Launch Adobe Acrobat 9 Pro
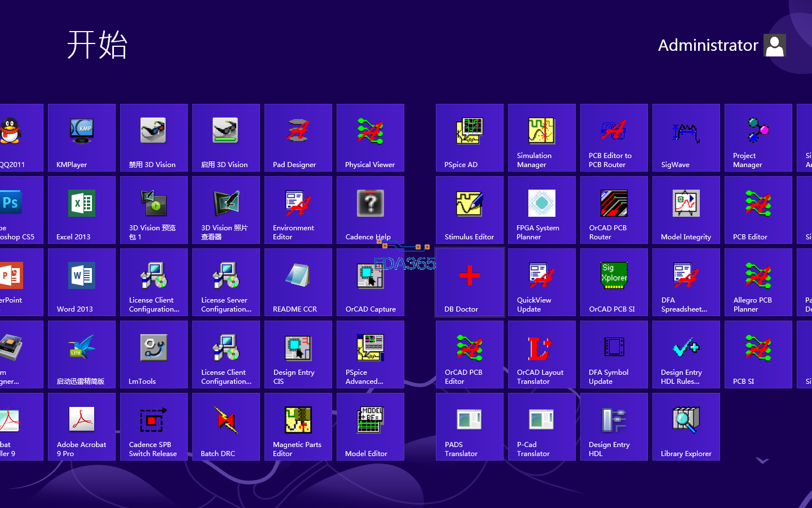The height and width of the screenshot is (508, 812). tap(82, 427)
